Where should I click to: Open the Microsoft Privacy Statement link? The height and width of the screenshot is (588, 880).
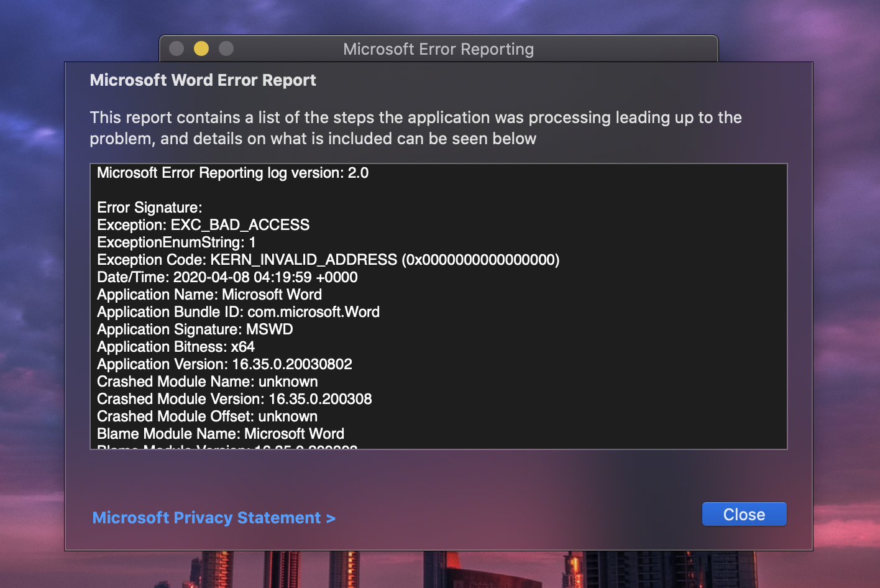coord(214,518)
